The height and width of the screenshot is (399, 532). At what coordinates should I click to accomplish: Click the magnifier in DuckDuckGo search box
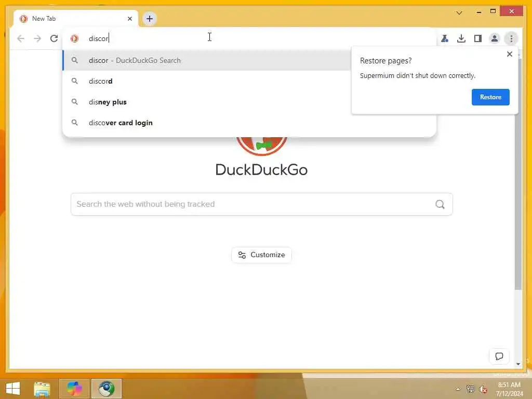point(440,204)
